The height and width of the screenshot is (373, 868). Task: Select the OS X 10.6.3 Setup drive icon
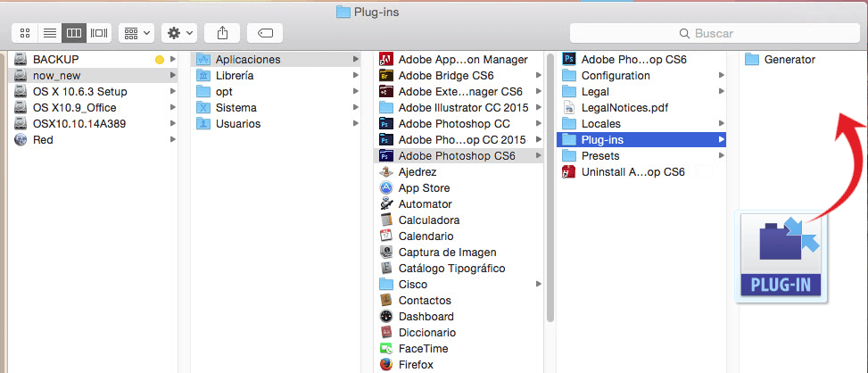(21, 91)
